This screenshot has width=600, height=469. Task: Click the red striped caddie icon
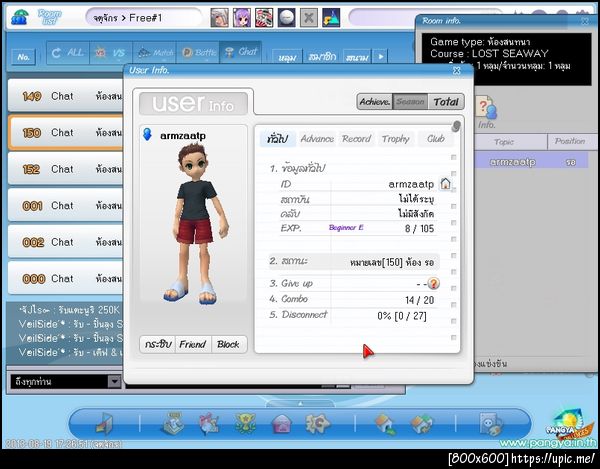pyautogui.click(x=264, y=18)
